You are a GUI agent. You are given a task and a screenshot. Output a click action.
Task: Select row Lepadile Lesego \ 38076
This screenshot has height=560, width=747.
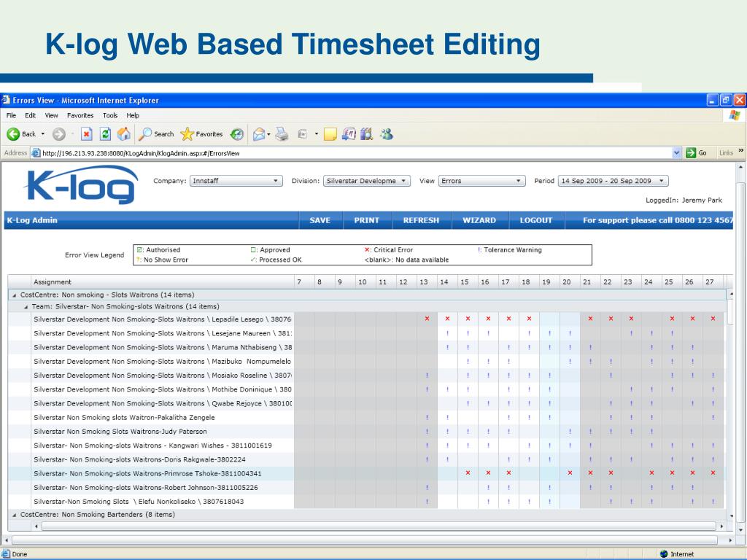point(365,319)
